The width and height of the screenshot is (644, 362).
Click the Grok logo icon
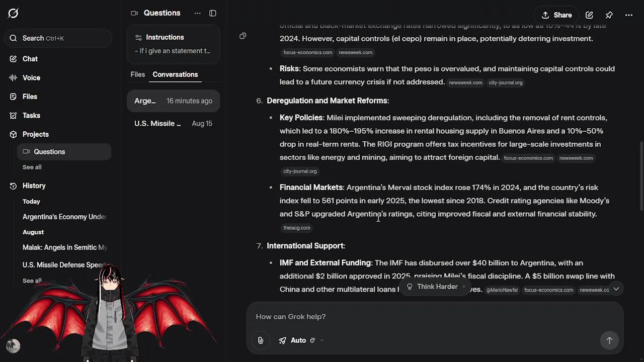click(13, 14)
